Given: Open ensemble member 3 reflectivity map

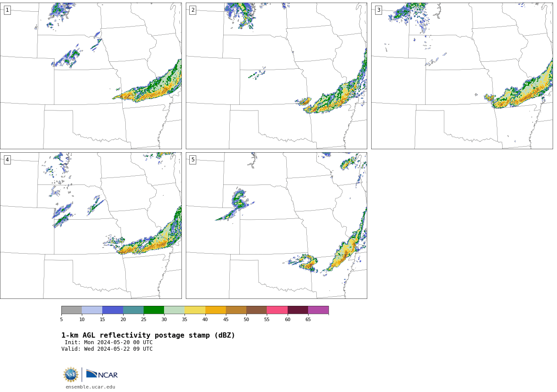Looking at the screenshot, I should (x=462, y=76).
